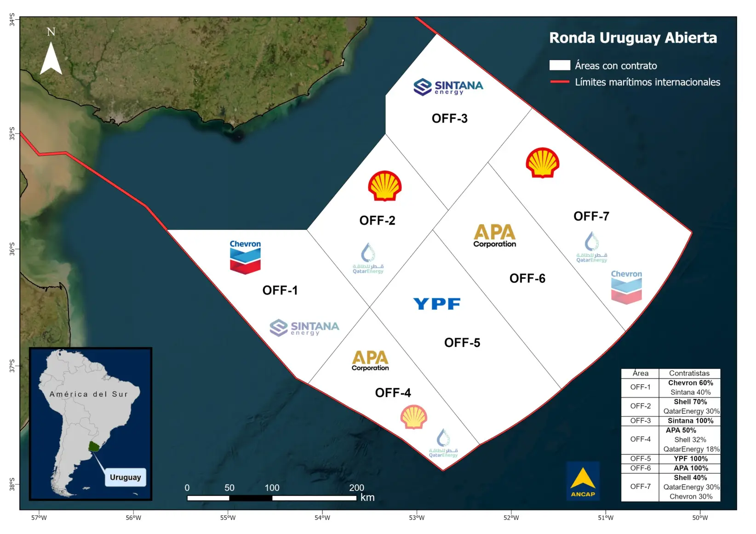
Task: Click the APA Corporation logo in OFF-4
Action: coord(370,361)
